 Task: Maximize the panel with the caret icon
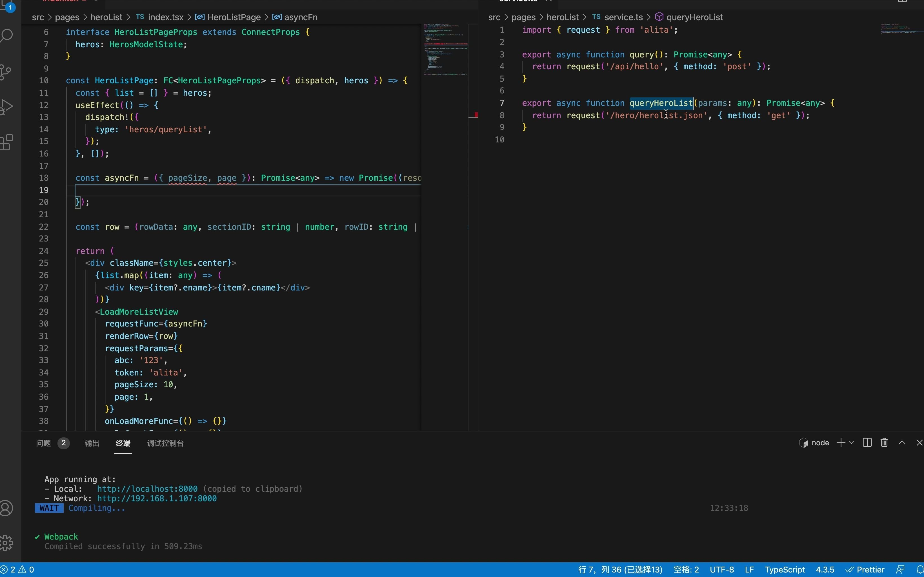coord(902,443)
